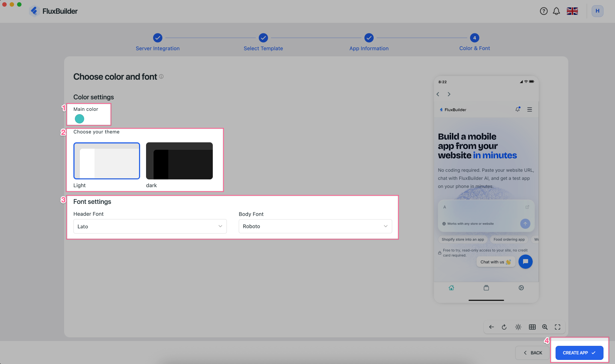Select the Light theme thumbnail
This screenshot has height=364, width=615.
[107, 161]
